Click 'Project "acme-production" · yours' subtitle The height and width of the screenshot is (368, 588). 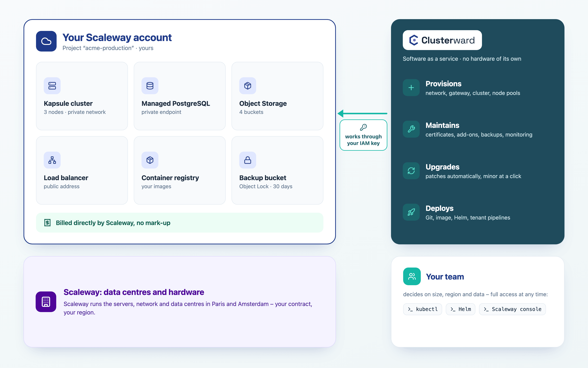click(x=108, y=48)
